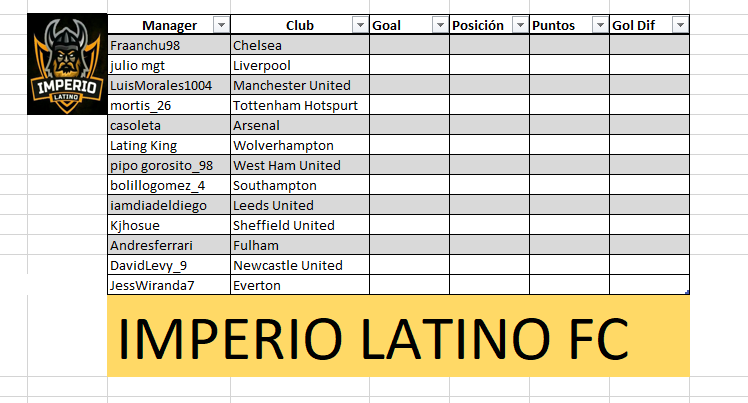Select the Tottenham Hotspurt cell

300,105
